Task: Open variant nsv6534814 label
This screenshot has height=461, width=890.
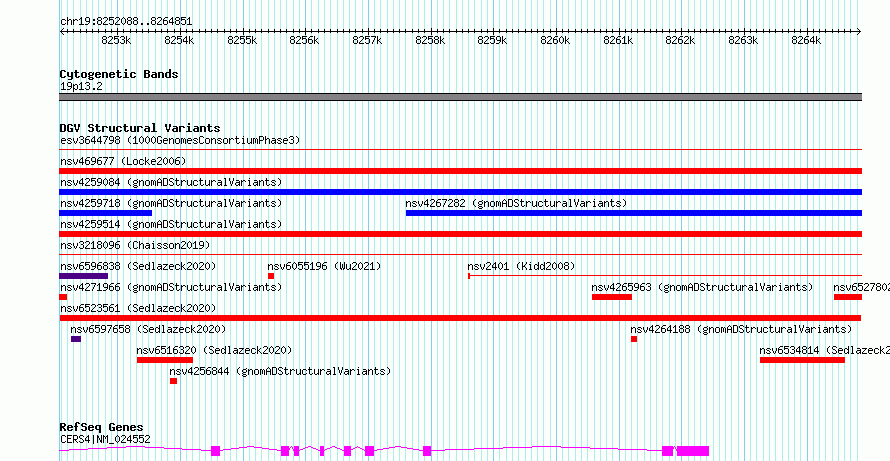Action: [825, 350]
